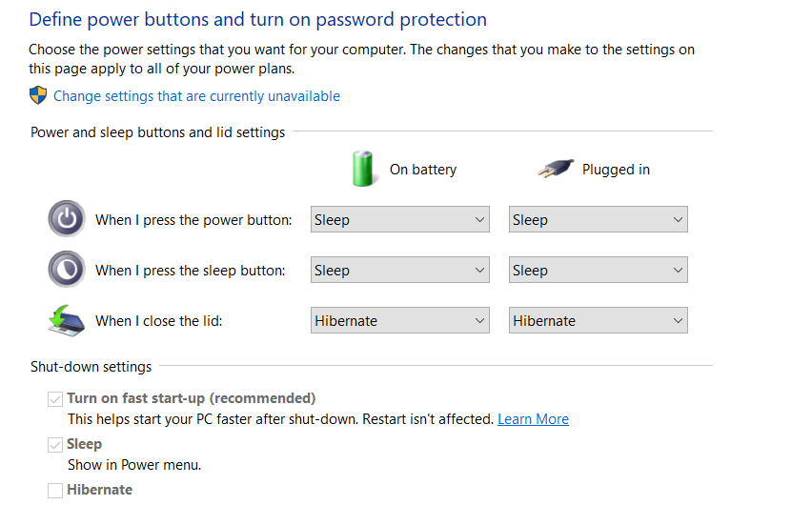Expand close lid Plugged in dropdown

(599, 321)
